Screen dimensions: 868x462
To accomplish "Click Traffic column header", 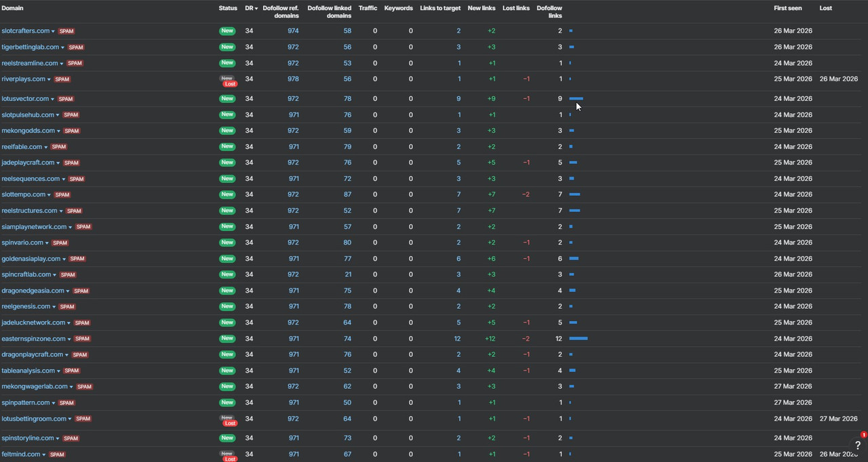I will [368, 8].
